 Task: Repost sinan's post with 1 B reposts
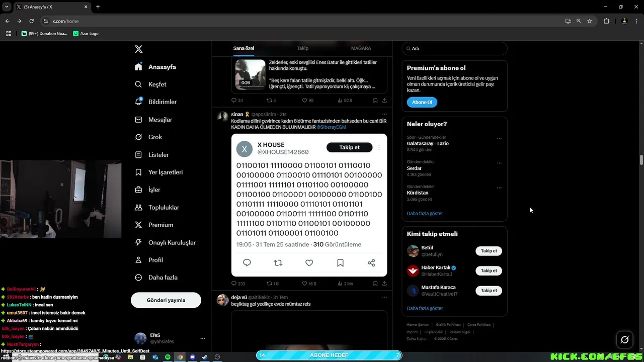tap(272, 284)
